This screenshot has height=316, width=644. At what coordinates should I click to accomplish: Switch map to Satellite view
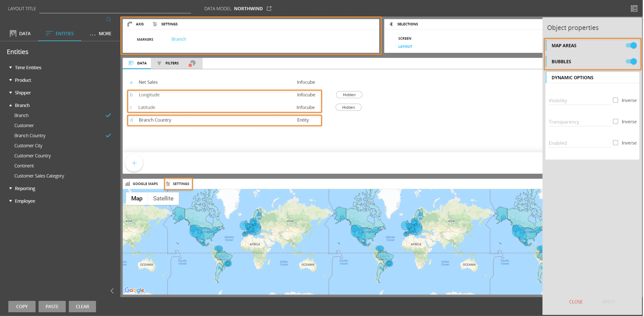163,198
